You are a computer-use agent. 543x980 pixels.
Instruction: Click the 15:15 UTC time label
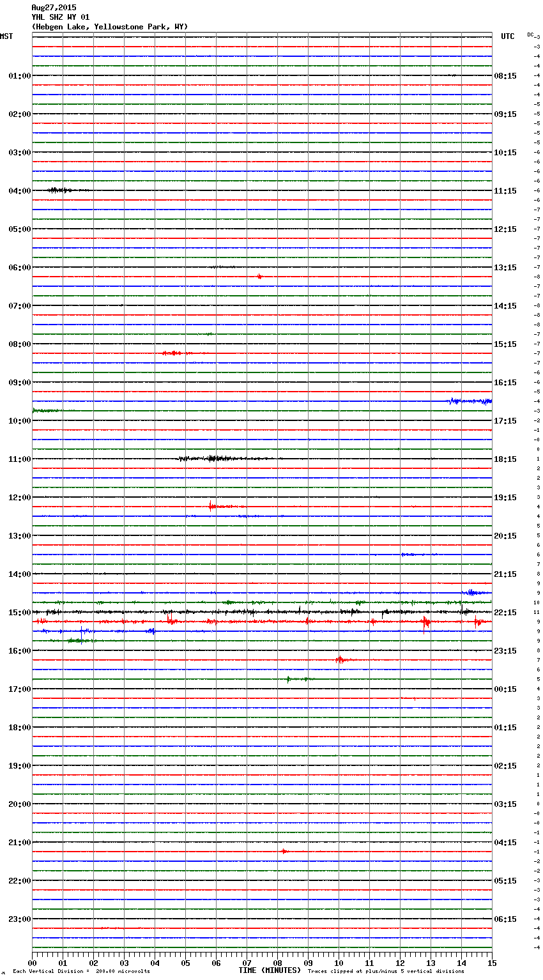click(505, 344)
